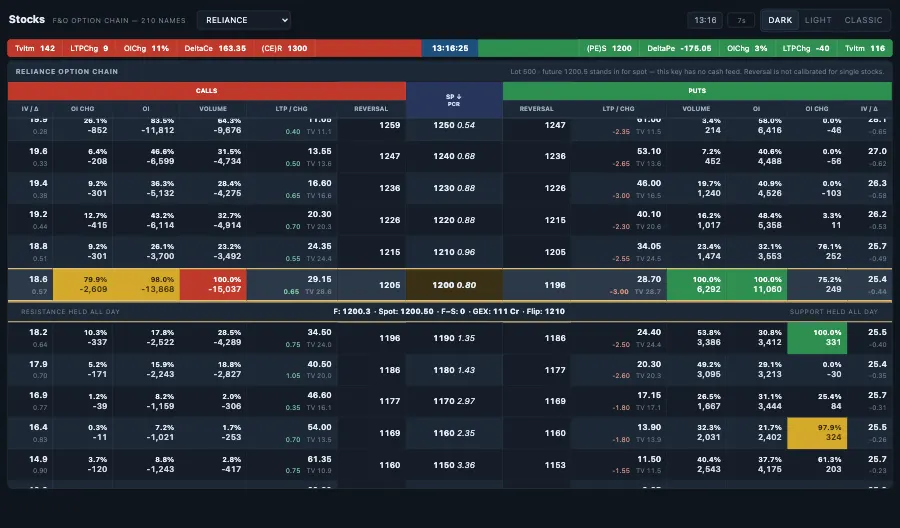Select the 1190 1.35 strike cell
Screen dimensions: 900x528
point(454,338)
